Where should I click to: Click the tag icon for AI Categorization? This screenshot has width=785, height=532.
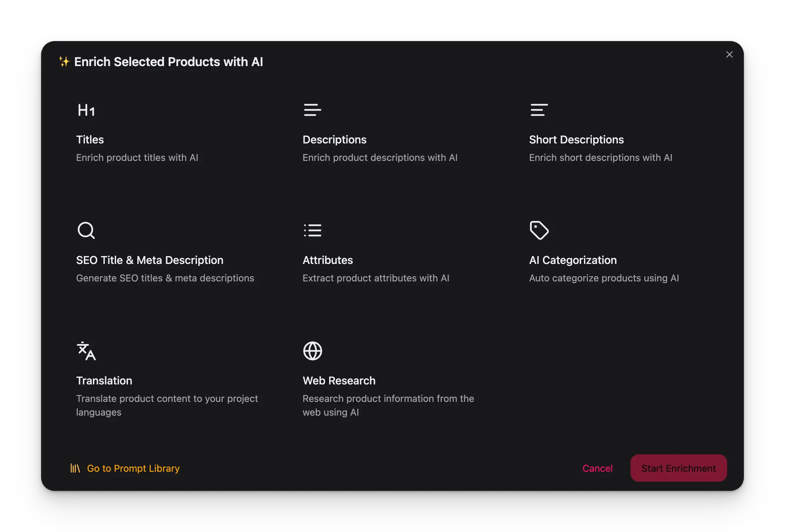539,230
